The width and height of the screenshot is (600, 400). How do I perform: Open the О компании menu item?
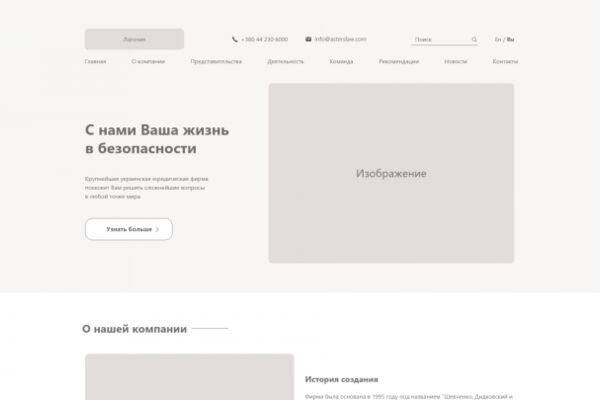[x=148, y=61]
